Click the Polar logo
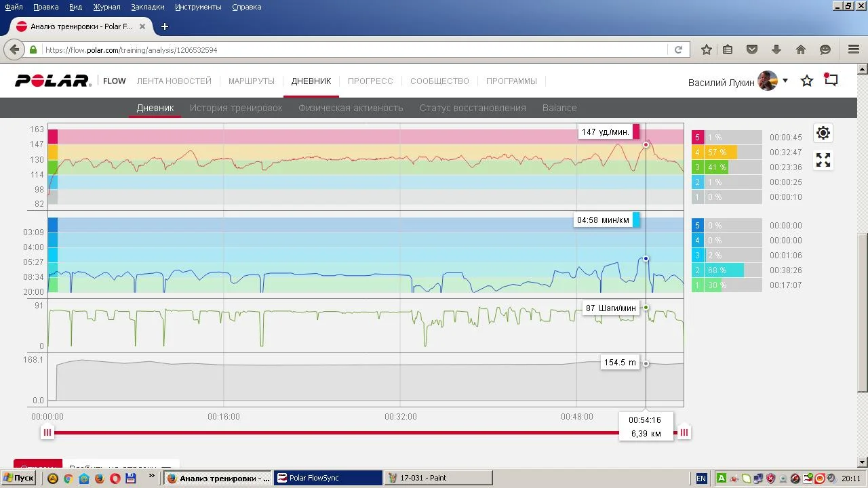 pos(53,81)
